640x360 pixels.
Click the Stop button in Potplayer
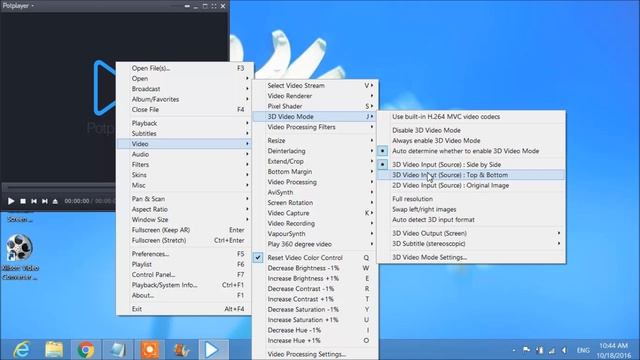point(23,201)
